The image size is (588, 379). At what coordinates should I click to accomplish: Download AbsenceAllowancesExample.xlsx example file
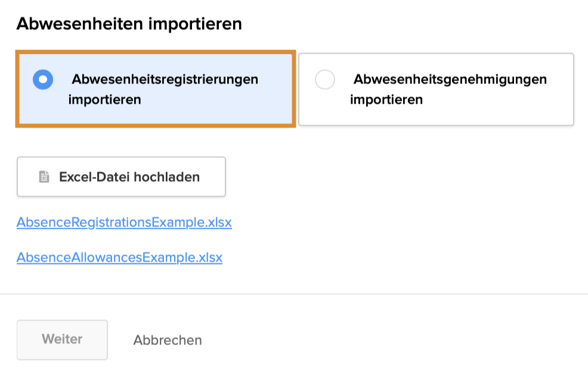(x=119, y=258)
